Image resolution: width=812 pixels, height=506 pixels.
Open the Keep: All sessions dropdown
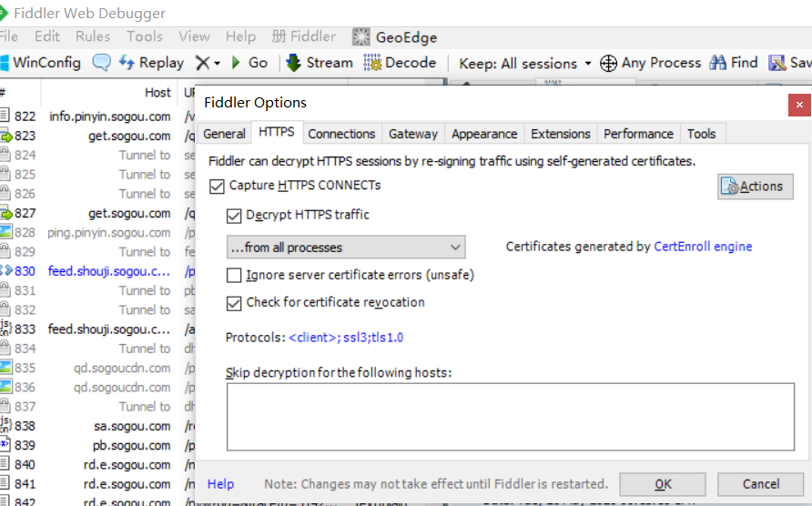click(x=525, y=63)
